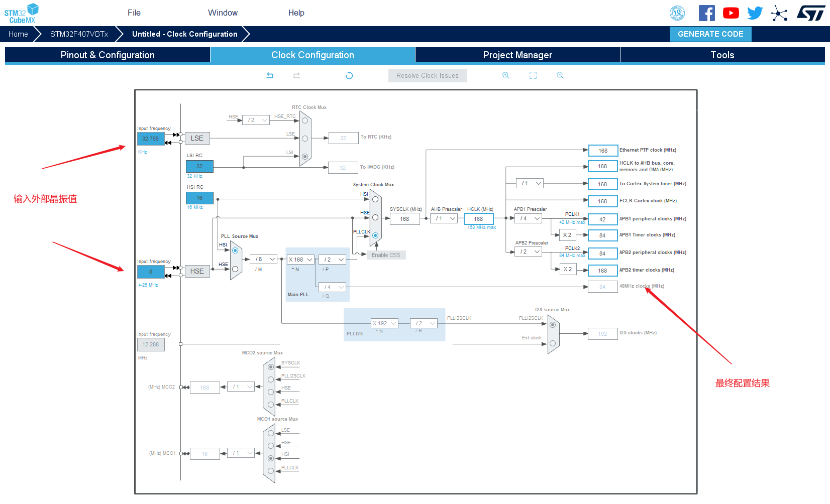Click the undo arrow icon
This screenshot has width=830, height=504.
click(270, 75)
